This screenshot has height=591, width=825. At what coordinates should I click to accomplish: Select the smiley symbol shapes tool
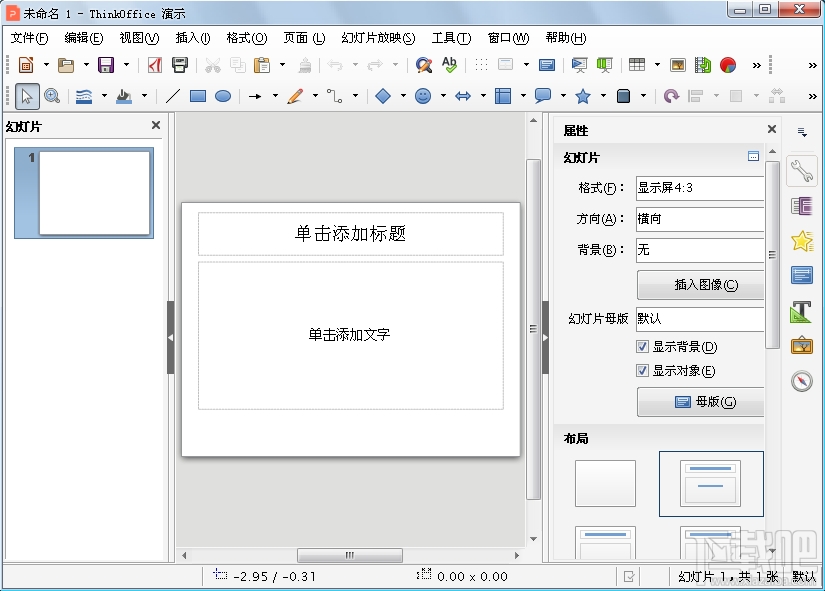pyautogui.click(x=425, y=96)
